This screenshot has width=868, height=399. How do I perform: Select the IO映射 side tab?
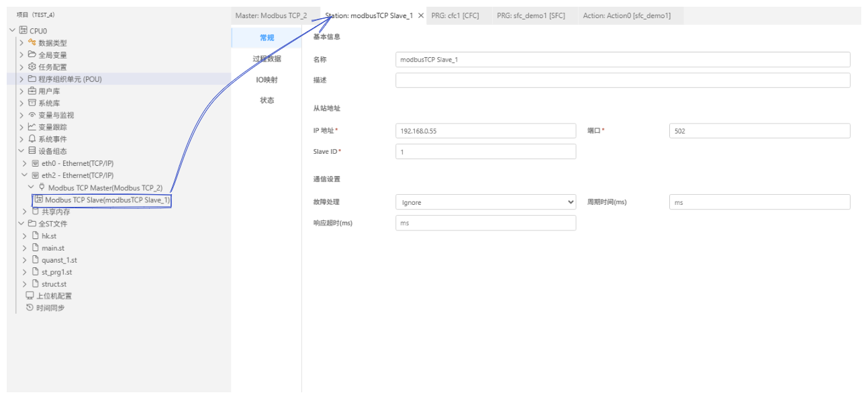(267, 80)
